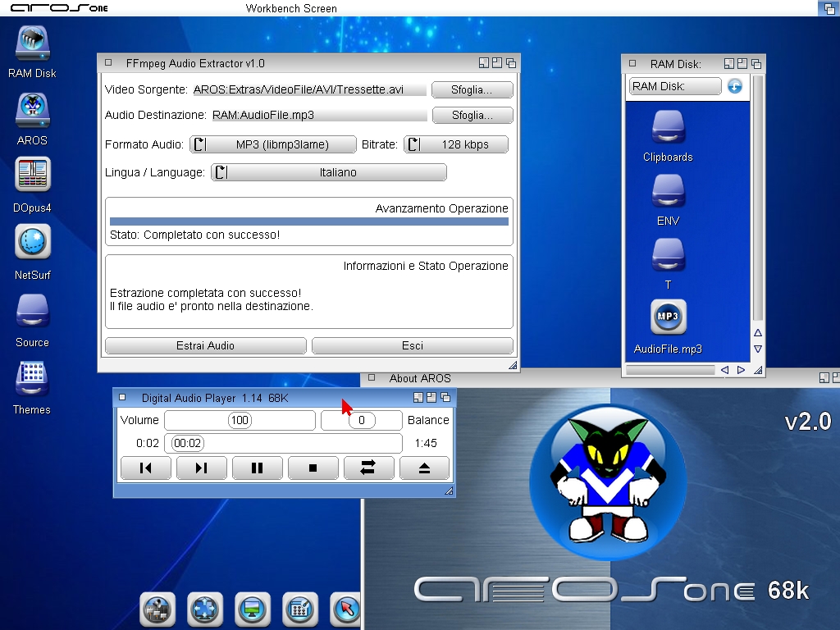Click the Video Sorgente path field

309,90
